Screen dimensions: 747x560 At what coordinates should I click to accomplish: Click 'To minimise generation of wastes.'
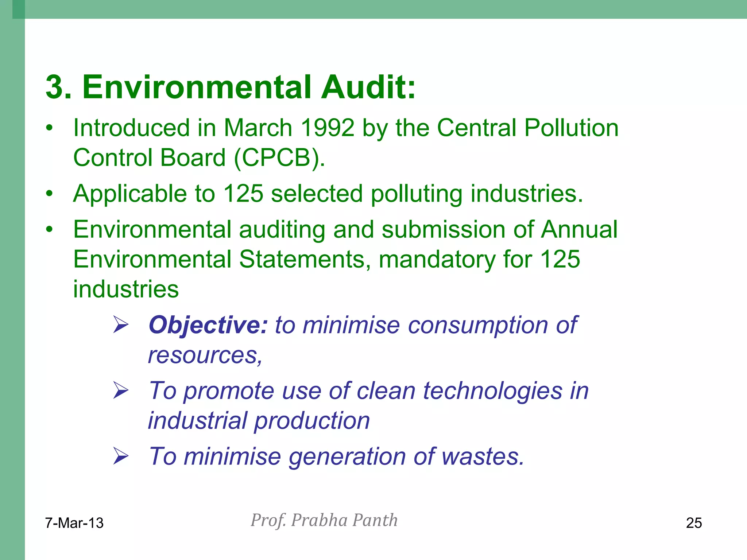coord(336,457)
